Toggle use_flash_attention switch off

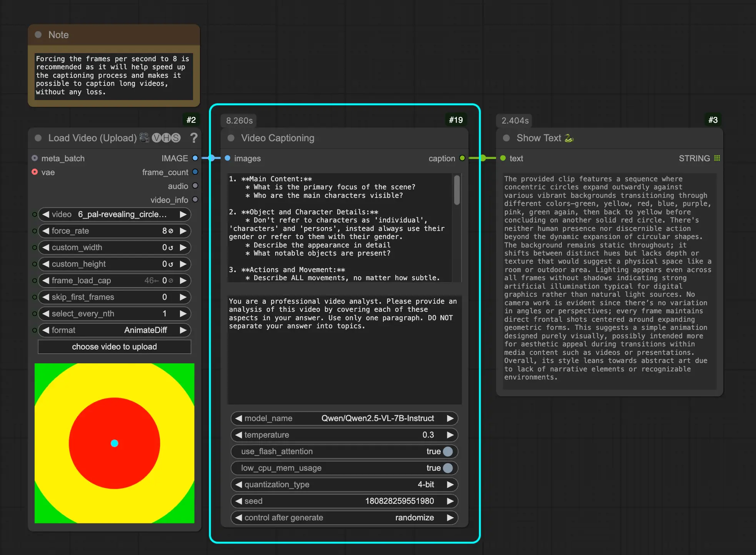[x=448, y=451]
